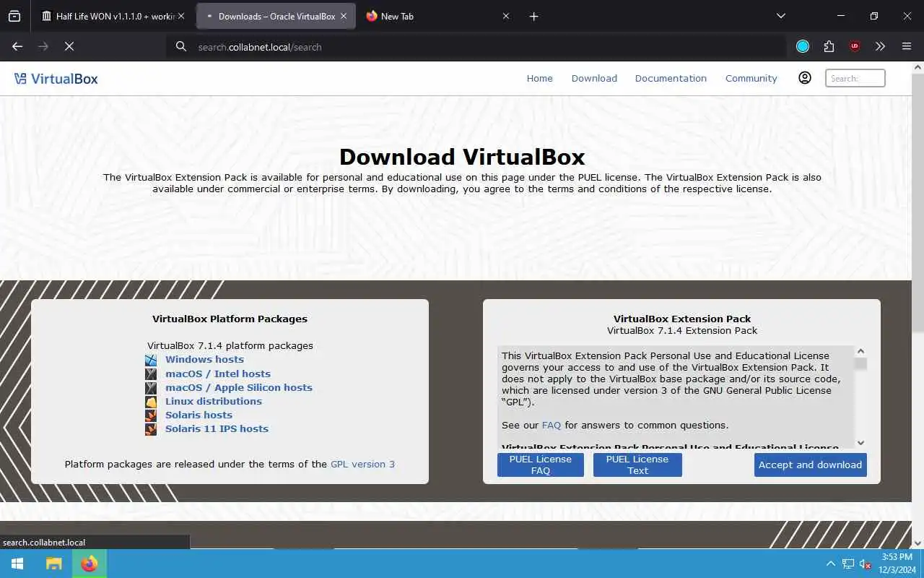Open Windows Start menu
The height and width of the screenshot is (578, 924).
click(x=17, y=564)
